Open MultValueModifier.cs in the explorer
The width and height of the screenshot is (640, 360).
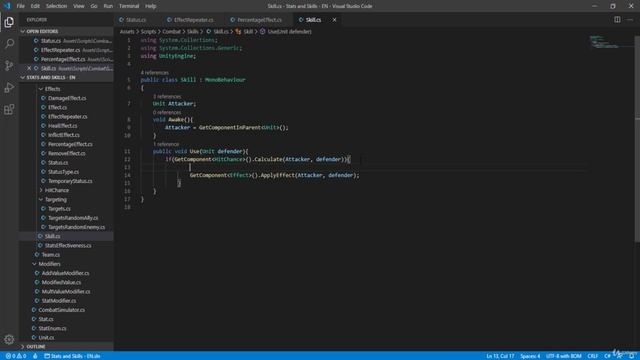[x=66, y=291]
